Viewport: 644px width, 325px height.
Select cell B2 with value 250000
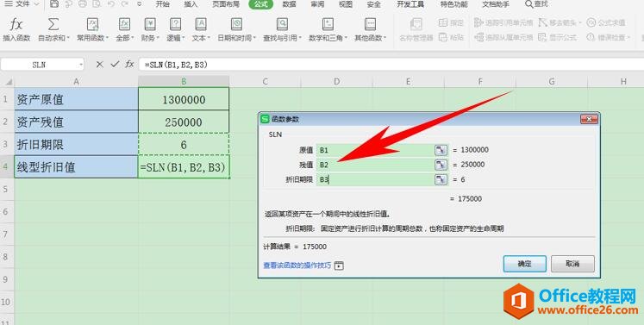(x=184, y=122)
